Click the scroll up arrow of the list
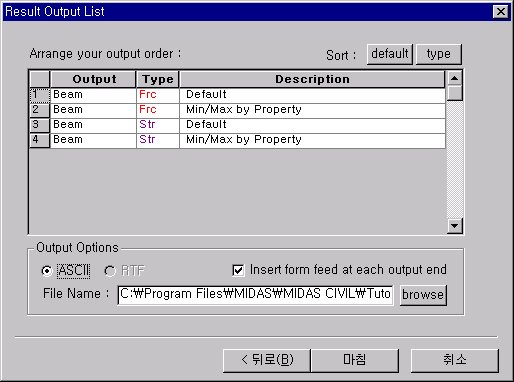The image size is (514, 382). click(x=454, y=79)
